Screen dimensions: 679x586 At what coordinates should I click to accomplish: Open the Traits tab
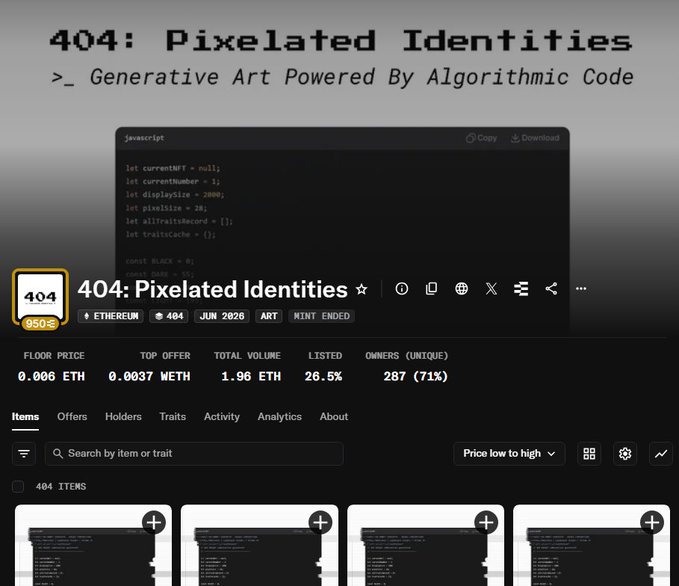click(x=172, y=417)
